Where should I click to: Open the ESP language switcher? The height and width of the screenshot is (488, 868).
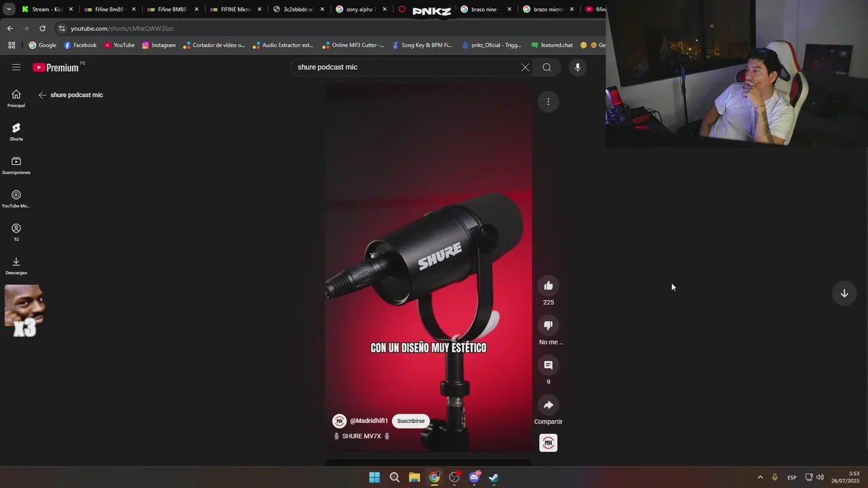click(x=792, y=477)
